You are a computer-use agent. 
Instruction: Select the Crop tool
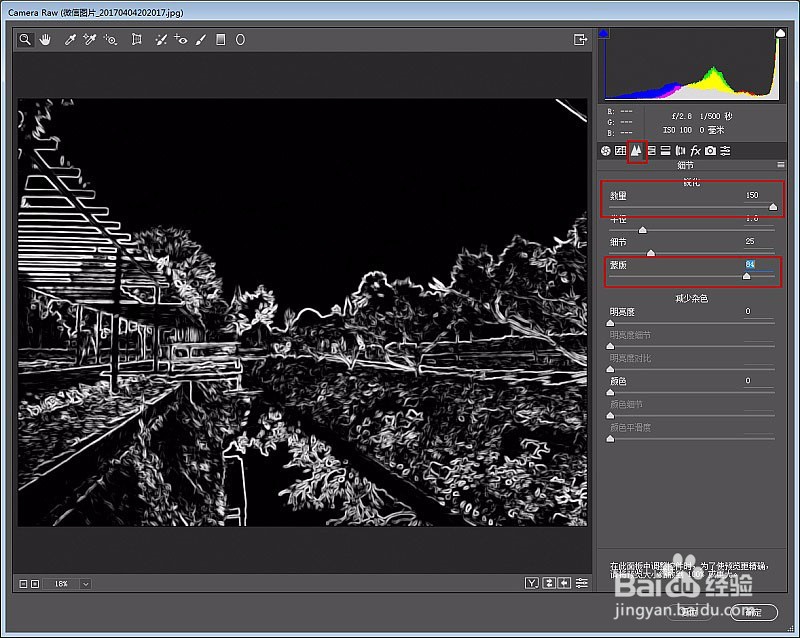click(136, 39)
